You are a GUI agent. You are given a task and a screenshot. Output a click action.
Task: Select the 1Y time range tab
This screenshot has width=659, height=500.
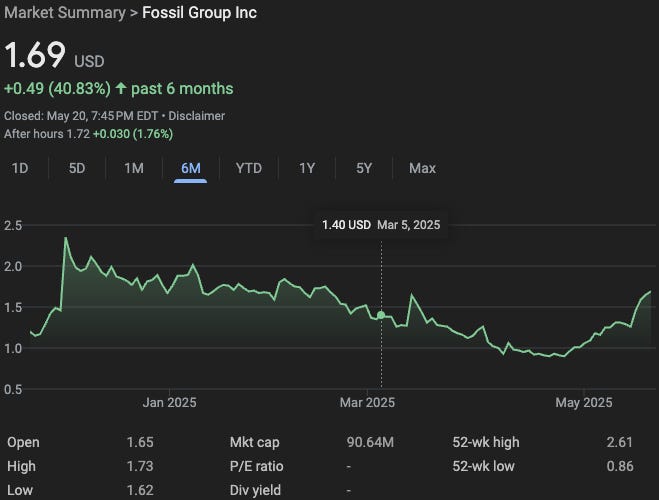[307, 168]
